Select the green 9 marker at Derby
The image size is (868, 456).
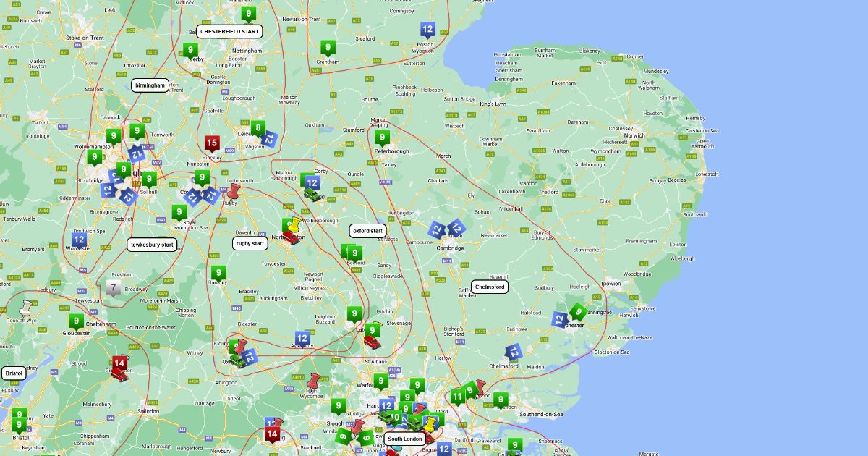click(x=190, y=52)
